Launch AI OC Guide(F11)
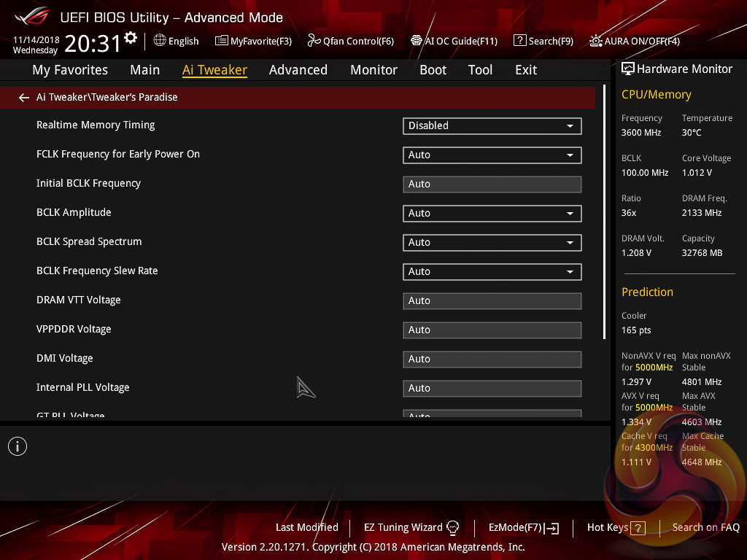 (454, 41)
